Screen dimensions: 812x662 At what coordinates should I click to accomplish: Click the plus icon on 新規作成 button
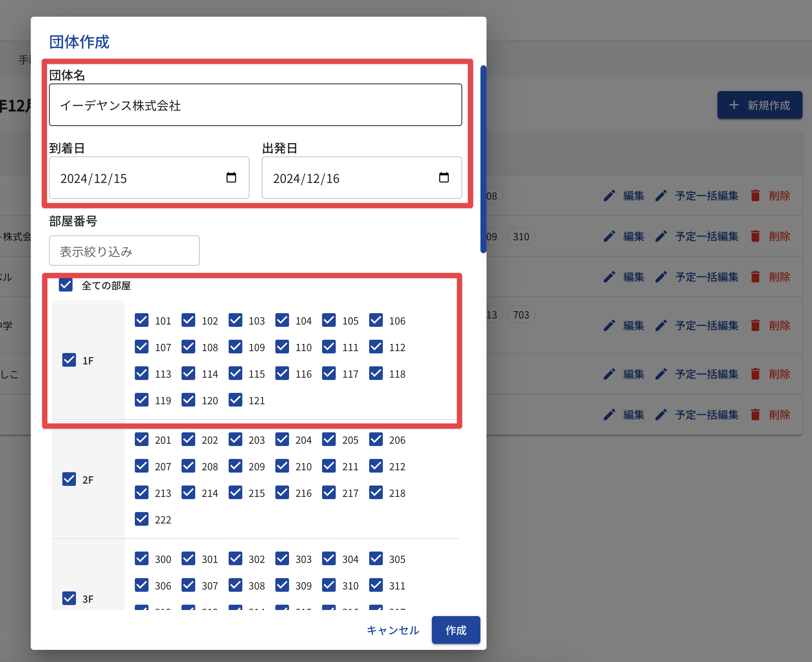[734, 105]
